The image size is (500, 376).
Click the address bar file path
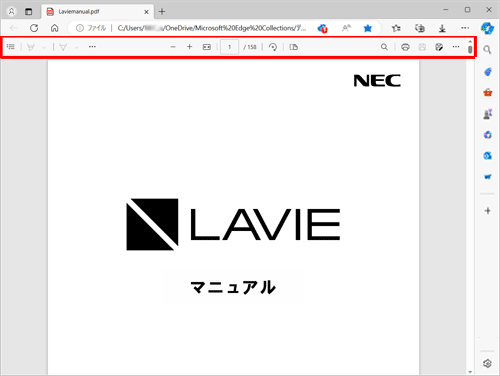click(x=211, y=28)
